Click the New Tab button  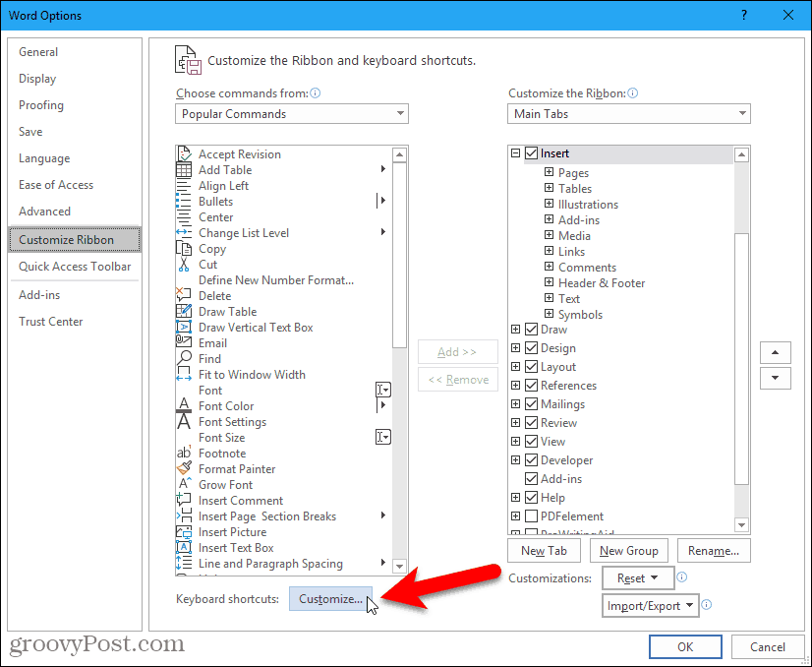click(x=544, y=550)
